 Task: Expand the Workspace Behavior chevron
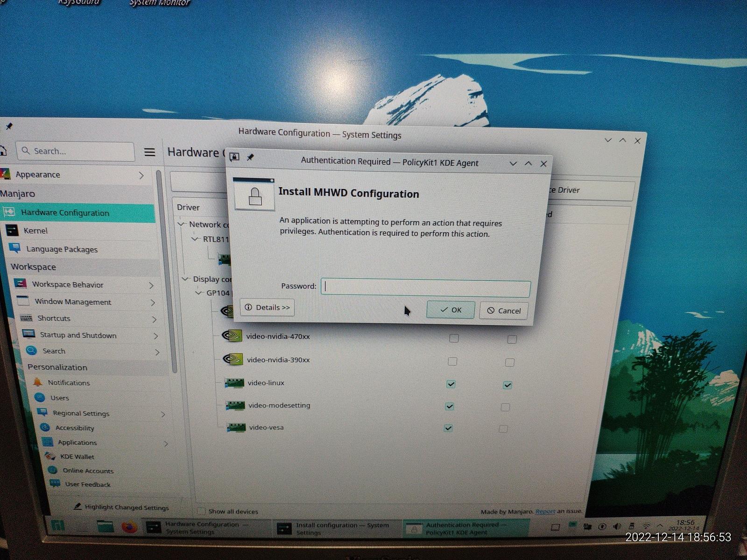[x=151, y=285]
